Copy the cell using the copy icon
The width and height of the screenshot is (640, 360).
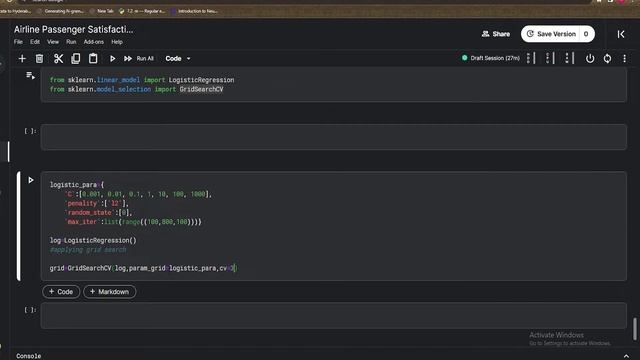(x=76, y=59)
